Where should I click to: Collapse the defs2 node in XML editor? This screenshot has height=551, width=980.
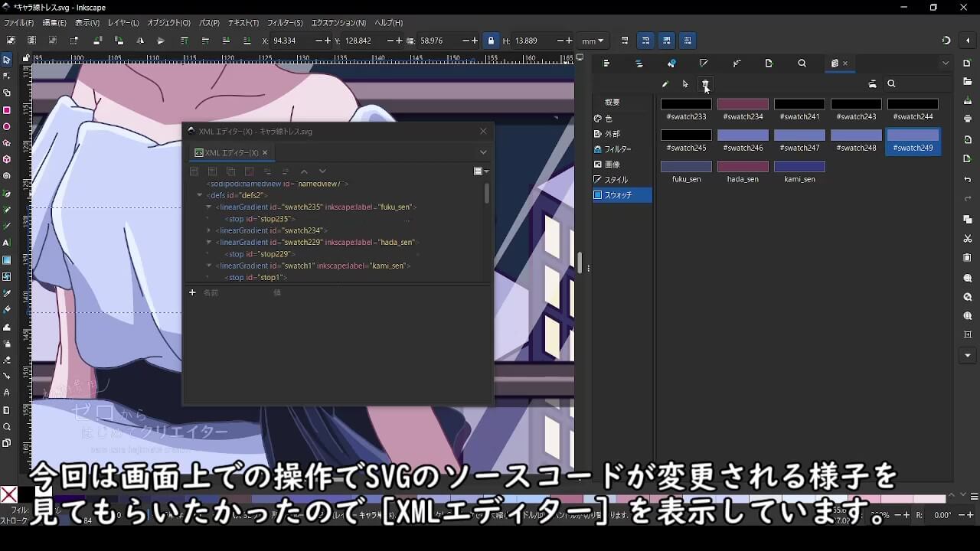coord(200,196)
